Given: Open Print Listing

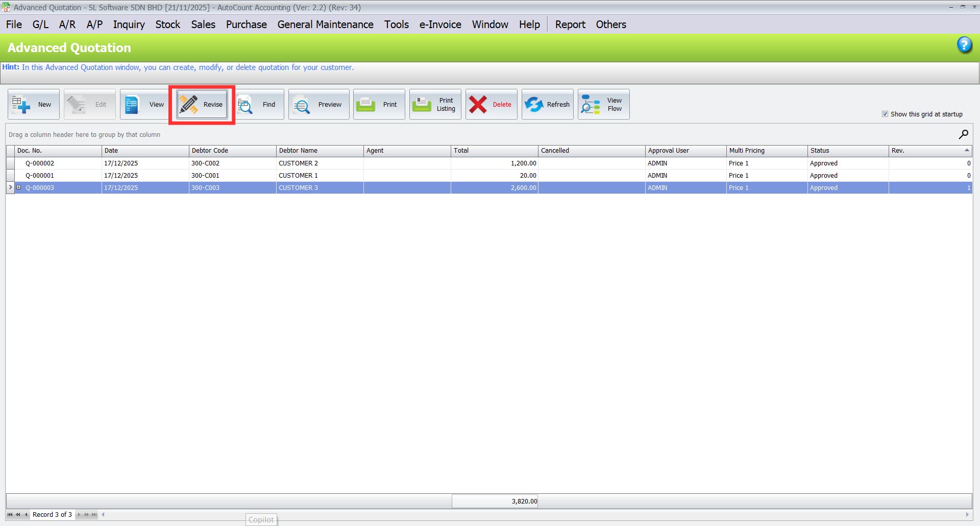Looking at the screenshot, I should 435,104.
